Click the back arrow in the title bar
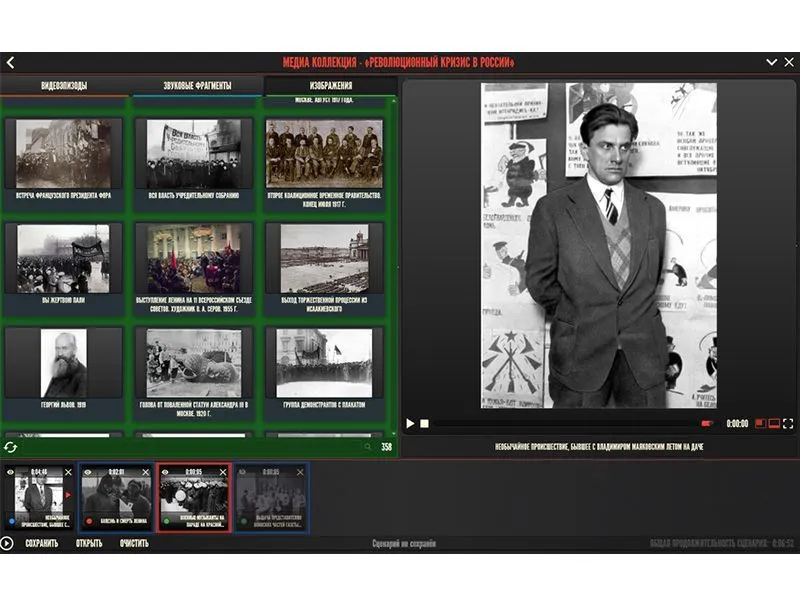 tap(10, 63)
